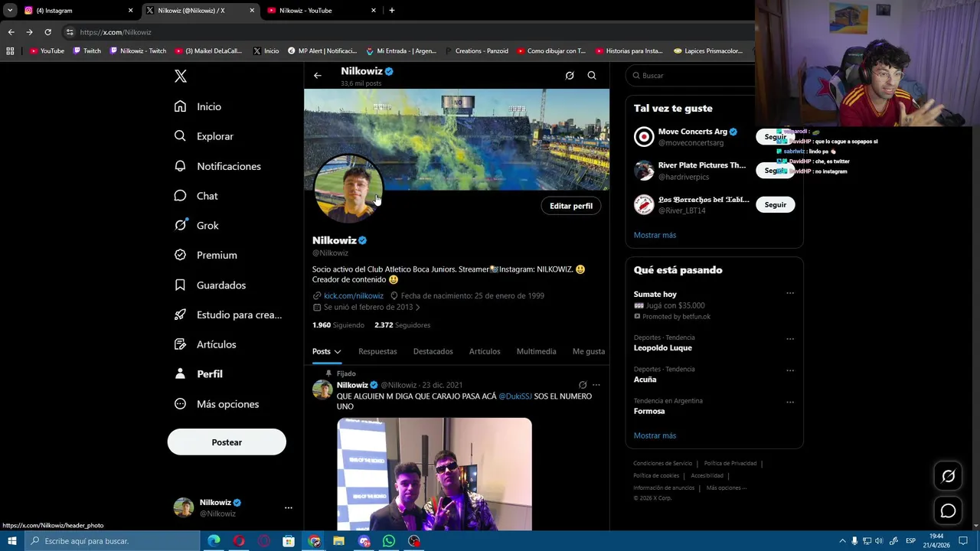Open options for the Sumate hoy promotion
The height and width of the screenshot is (551, 980).
pyautogui.click(x=790, y=293)
